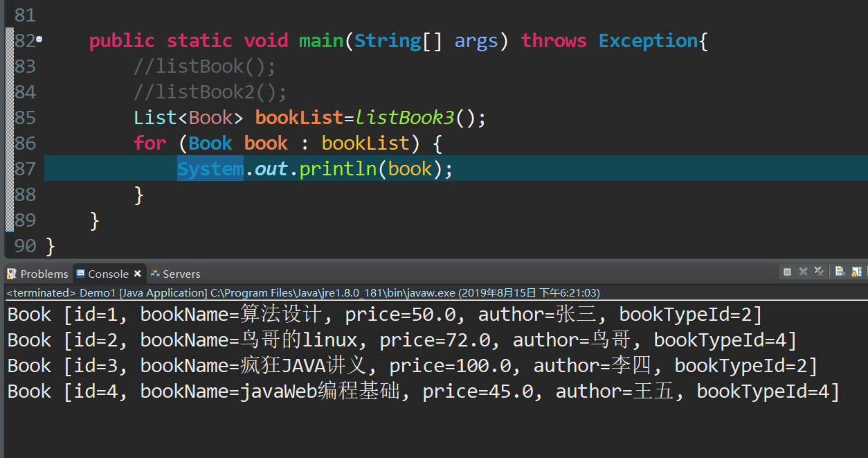Image resolution: width=868 pixels, height=458 pixels.
Task: Click console output row javaWeb编程基础
Action: pos(424,391)
